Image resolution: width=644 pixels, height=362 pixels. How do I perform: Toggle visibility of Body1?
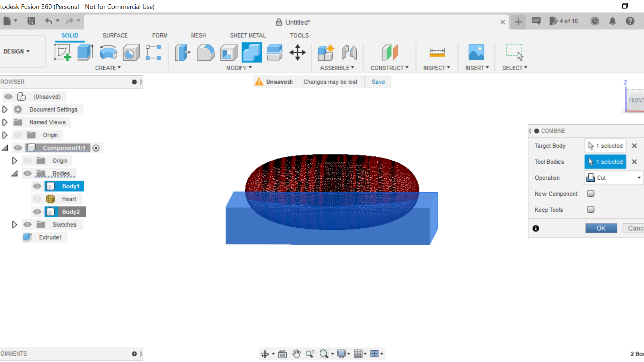(37, 186)
